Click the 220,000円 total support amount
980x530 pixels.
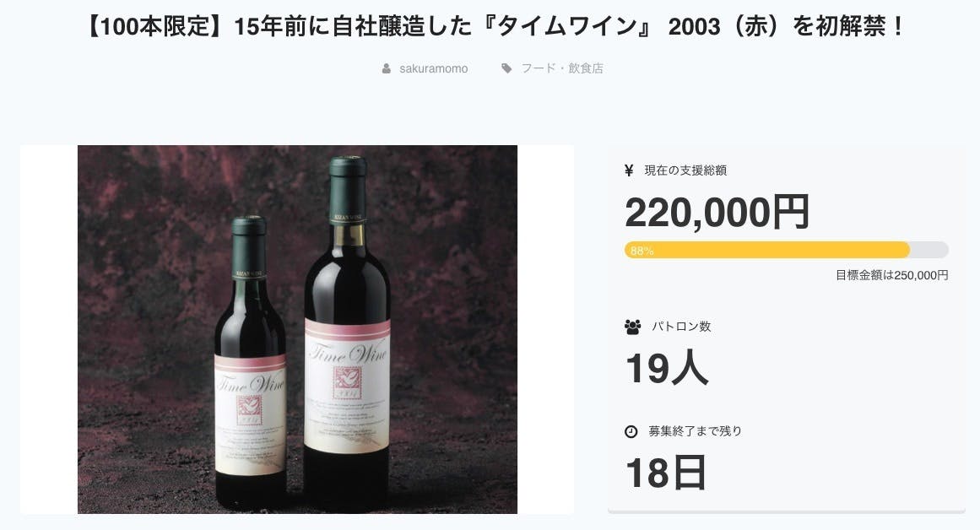717,212
